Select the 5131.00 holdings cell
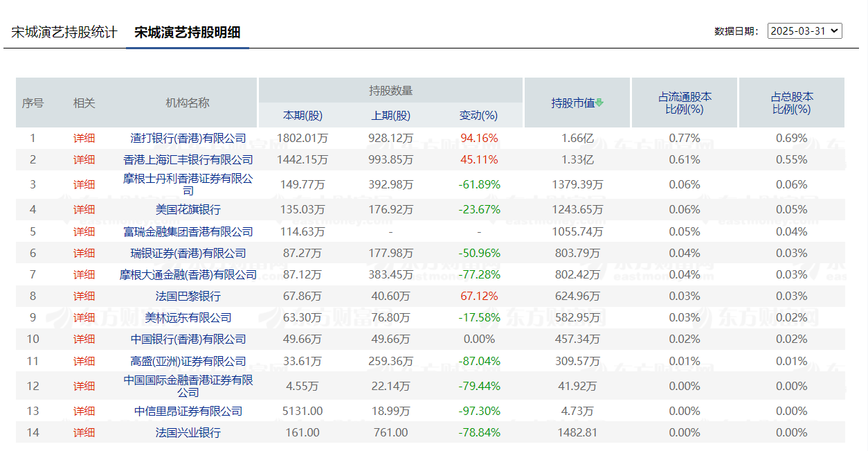The width and height of the screenshot is (868, 451). [x=302, y=411]
